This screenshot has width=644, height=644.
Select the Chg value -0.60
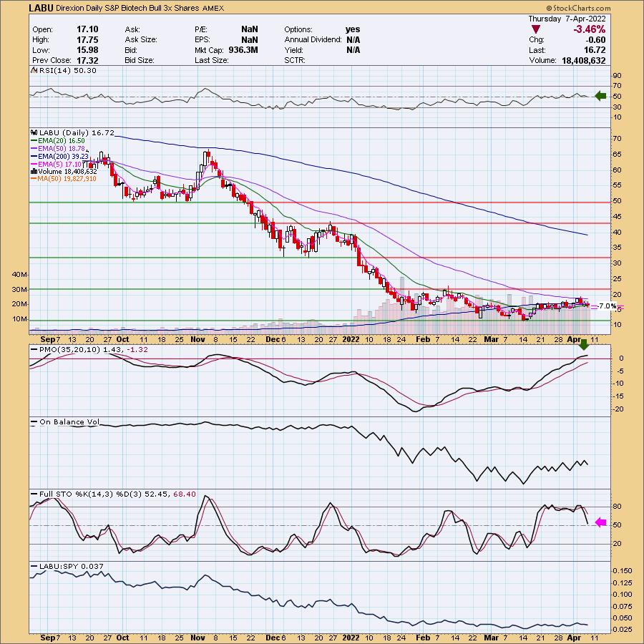pos(595,40)
